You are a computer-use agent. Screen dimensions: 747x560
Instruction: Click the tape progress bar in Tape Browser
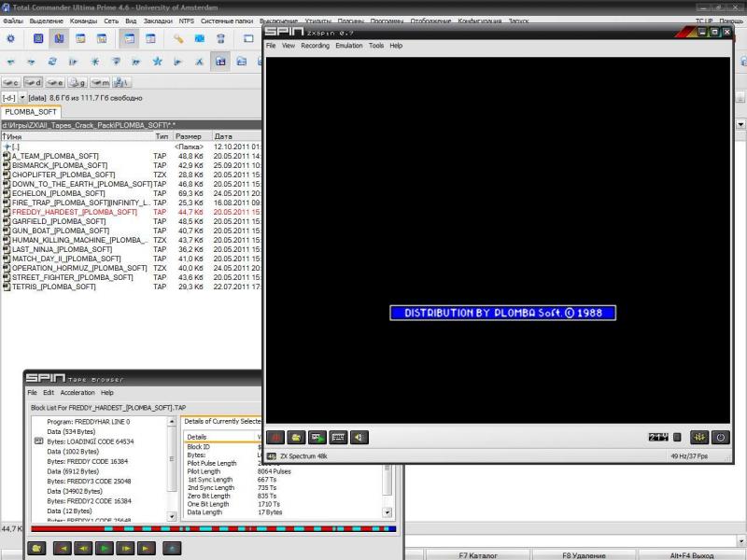[213, 529]
